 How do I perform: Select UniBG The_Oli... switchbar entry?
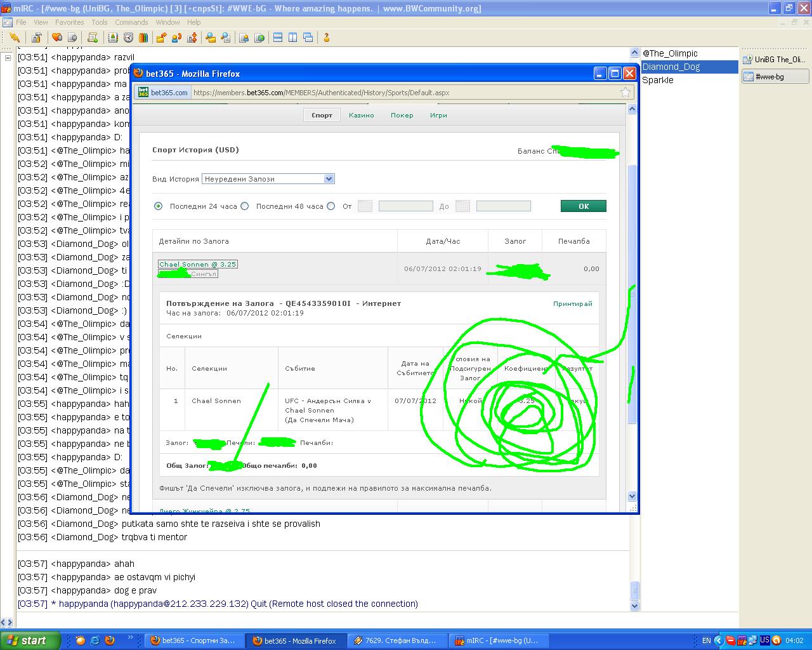(x=775, y=59)
